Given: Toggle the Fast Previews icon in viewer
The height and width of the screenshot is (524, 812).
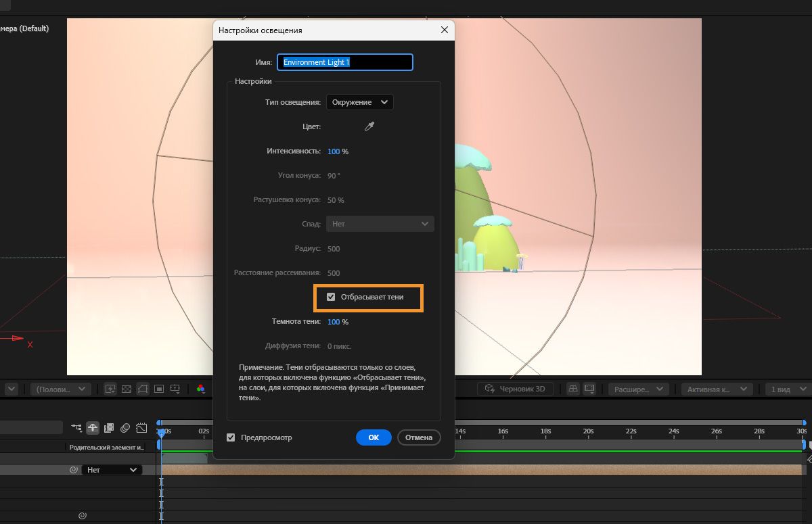Looking at the screenshot, I should [110, 389].
